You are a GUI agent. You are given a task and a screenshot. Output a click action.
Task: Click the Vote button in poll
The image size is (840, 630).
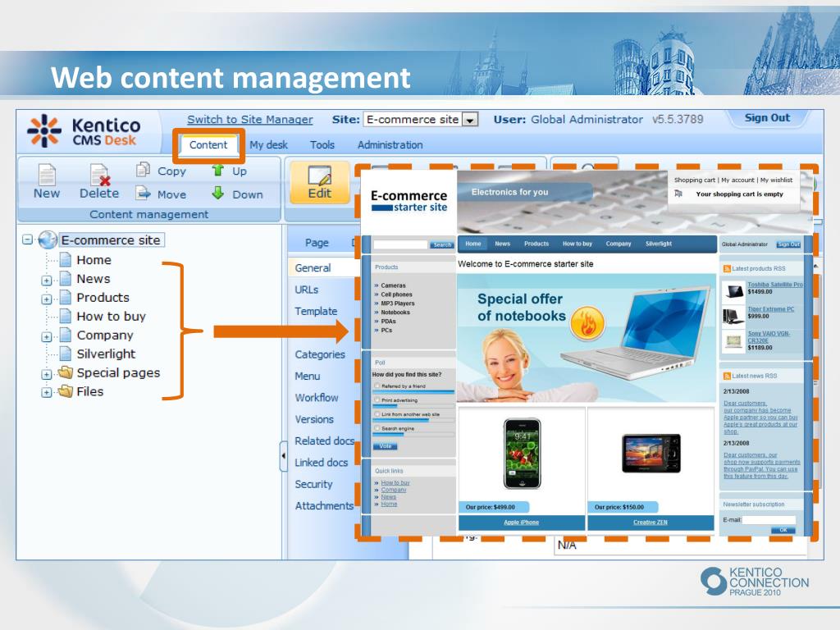[386, 445]
